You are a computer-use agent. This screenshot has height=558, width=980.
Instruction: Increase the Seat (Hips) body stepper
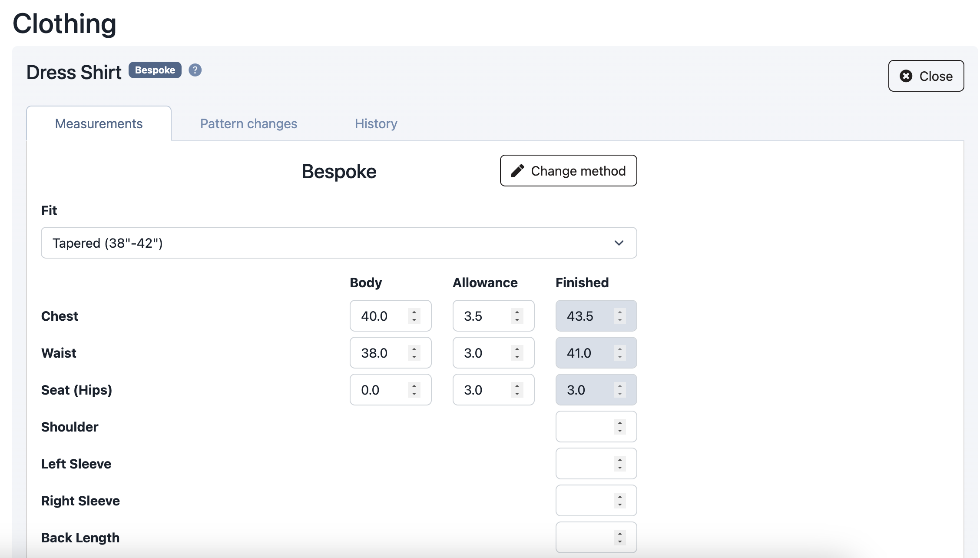414,385
